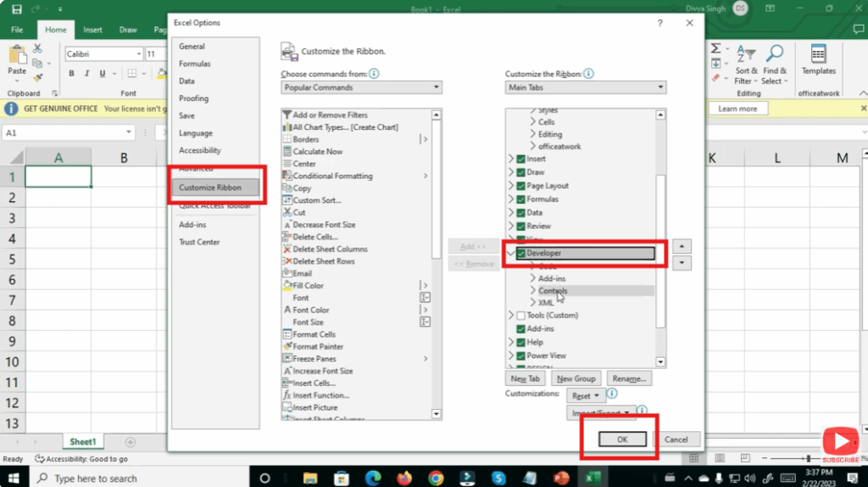The width and height of the screenshot is (868, 487).
Task: Click the Cut scissors icon in ribbon
Action: pyautogui.click(x=37, y=48)
